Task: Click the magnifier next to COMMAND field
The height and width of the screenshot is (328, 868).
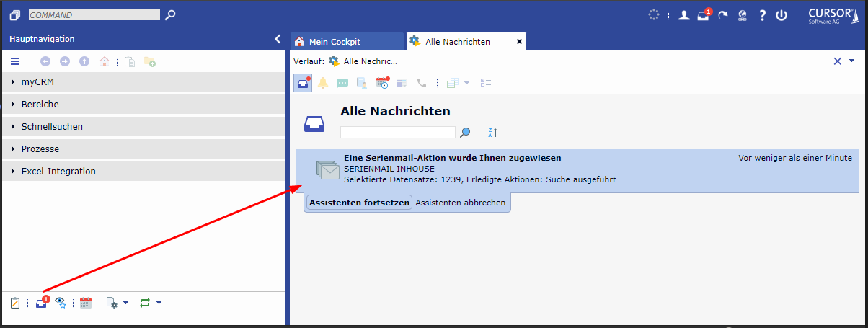Action: tap(170, 14)
